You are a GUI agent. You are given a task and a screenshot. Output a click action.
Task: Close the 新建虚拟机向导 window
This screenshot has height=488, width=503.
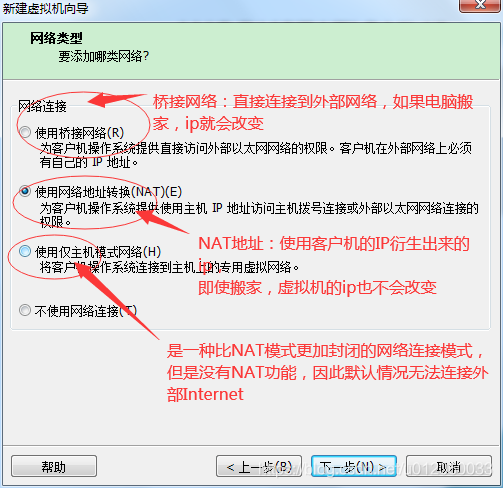480,5
